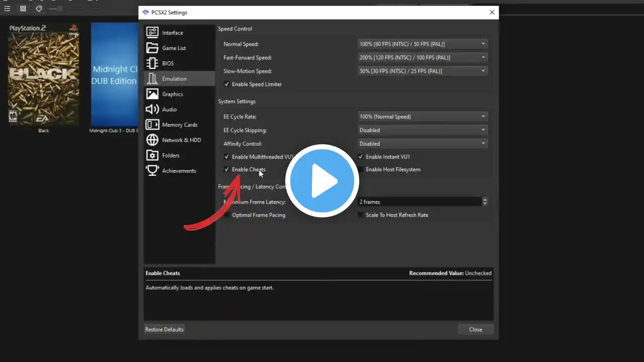Click the "EE Cycle Rate:" label
The width and height of the screenshot is (644, 362).
click(x=240, y=117)
